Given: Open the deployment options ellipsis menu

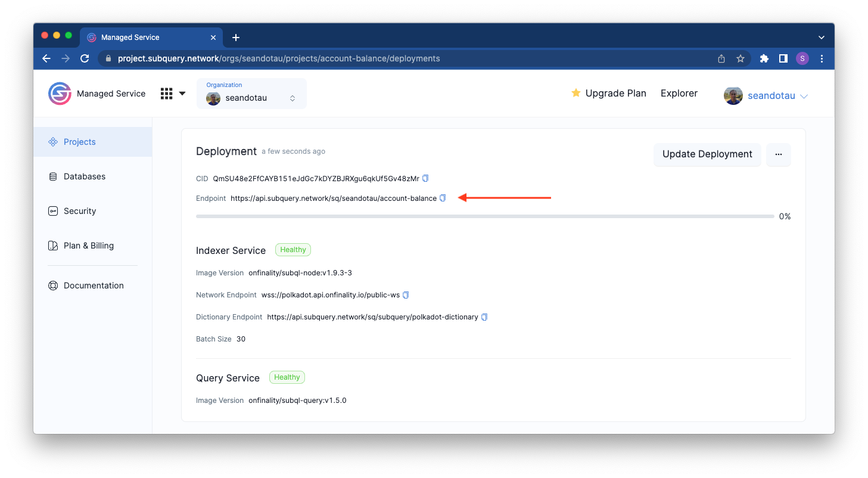Looking at the screenshot, I should (778, 154).
